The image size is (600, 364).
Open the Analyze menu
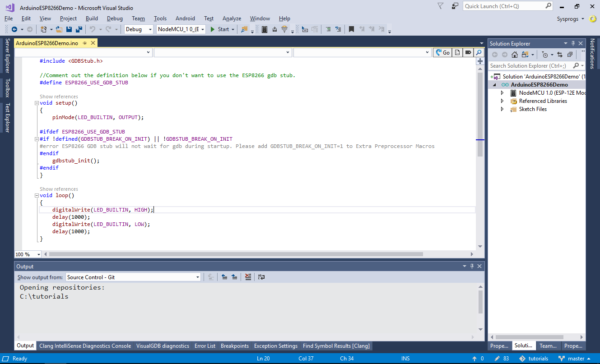pyautogui.click(x=232, y=18)
